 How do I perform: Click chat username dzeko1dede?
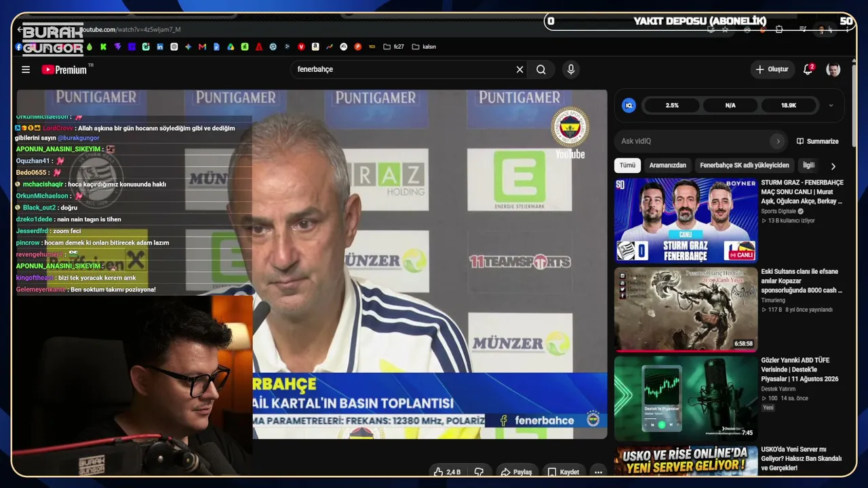(x=34, y=220)
